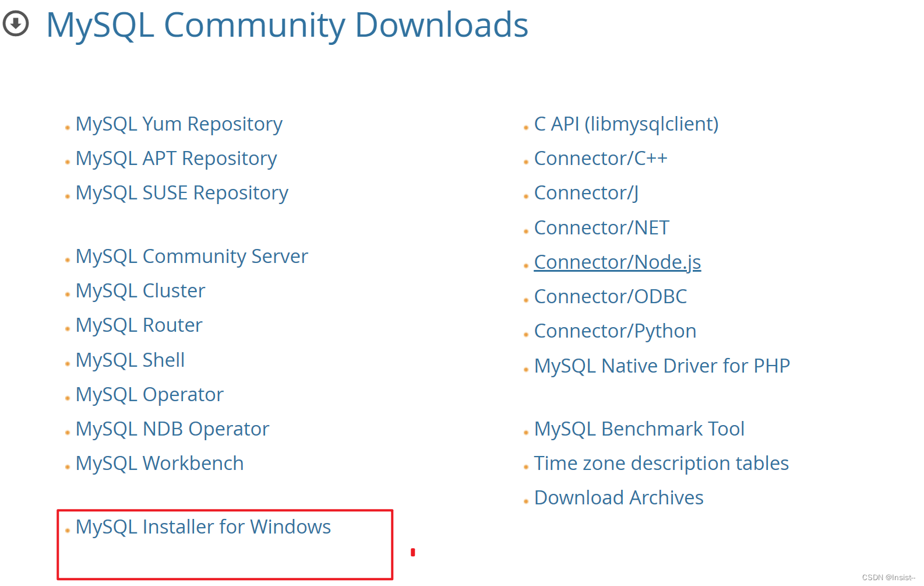Go to Download Archives
The width and height of the screenshot is (924, 586).
pos(619,498)
